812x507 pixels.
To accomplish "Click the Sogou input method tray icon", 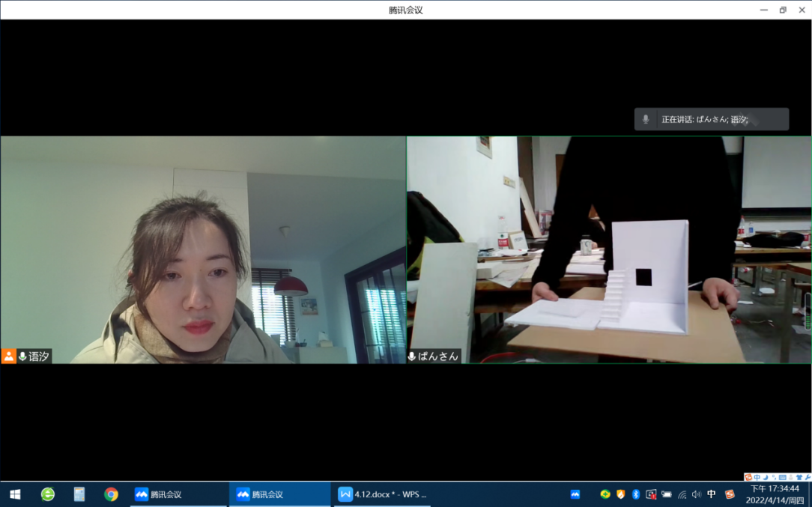I will point(730,494).
